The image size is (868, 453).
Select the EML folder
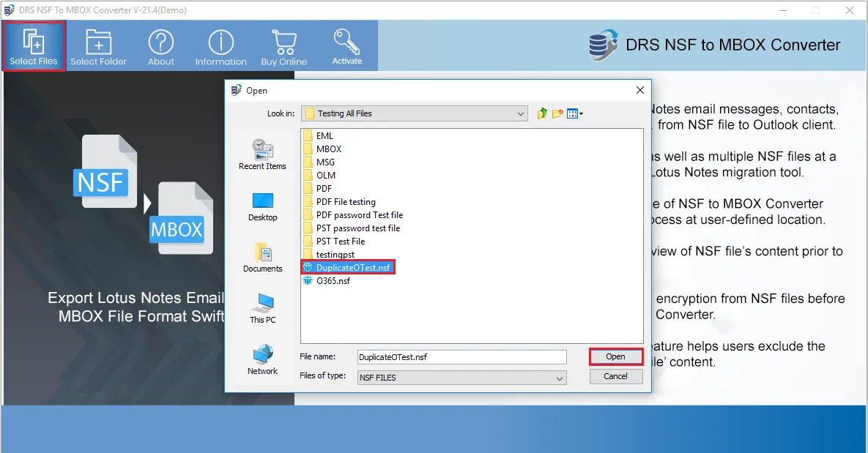pos(319,135)
